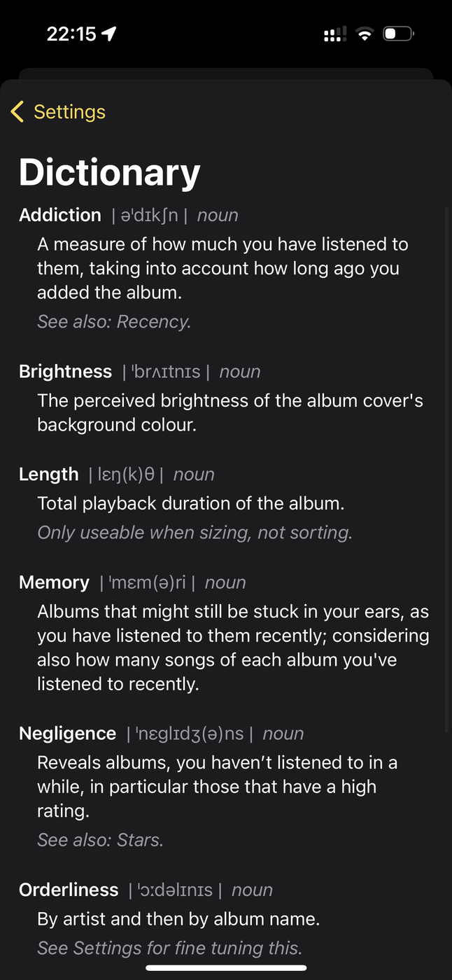Tap the Wi-Fi status icon

(365, 34)
